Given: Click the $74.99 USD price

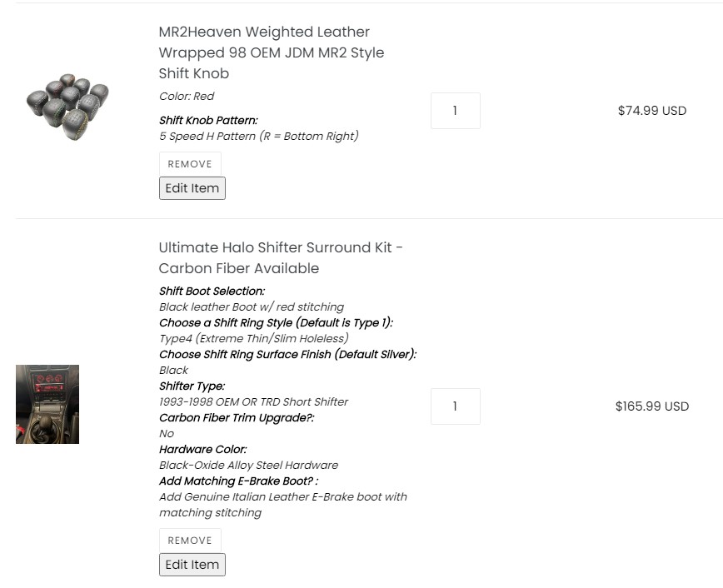Looking at the screenshot, I should [651, 111].
